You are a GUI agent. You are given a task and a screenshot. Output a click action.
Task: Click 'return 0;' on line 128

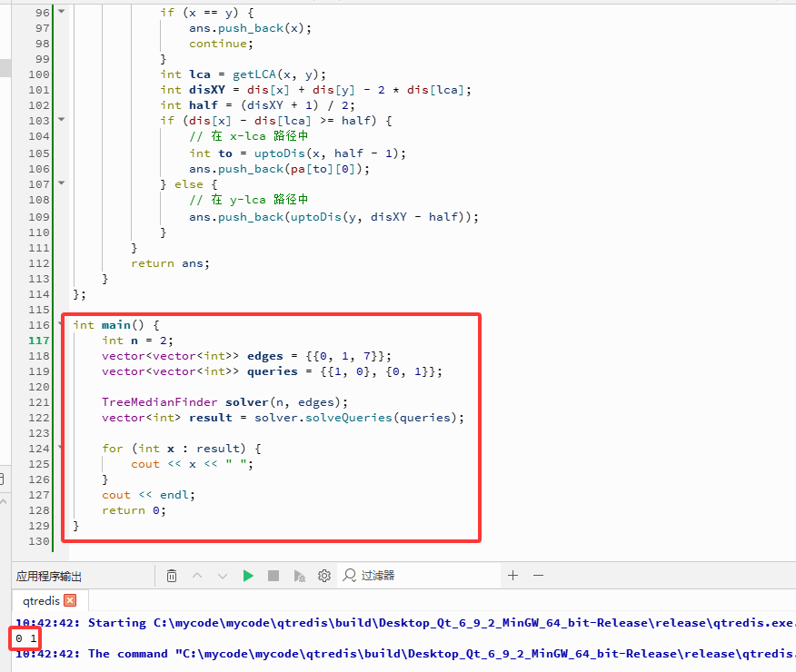(x=134, y=510)
